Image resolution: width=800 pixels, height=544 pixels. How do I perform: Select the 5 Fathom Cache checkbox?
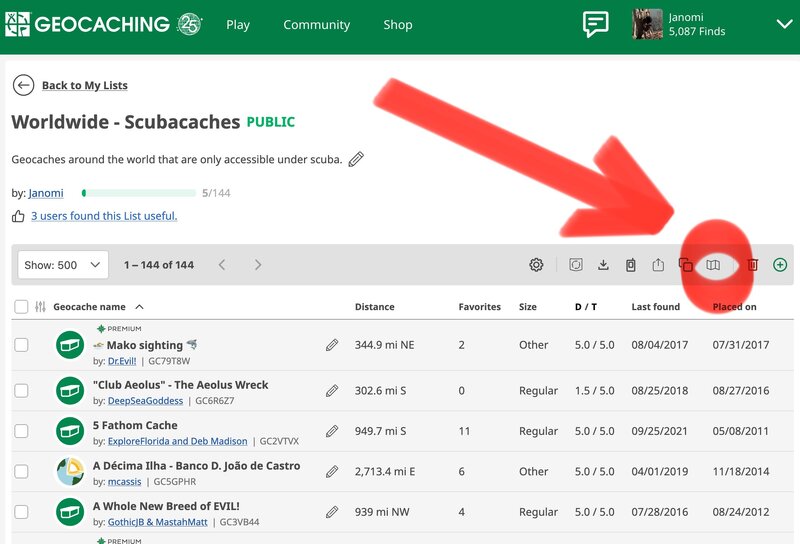click(x=21, y=431)
